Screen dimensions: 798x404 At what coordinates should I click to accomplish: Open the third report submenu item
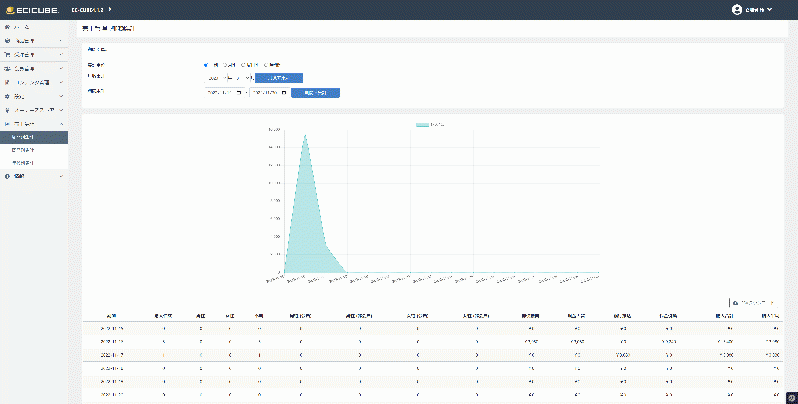pos(34,163)
